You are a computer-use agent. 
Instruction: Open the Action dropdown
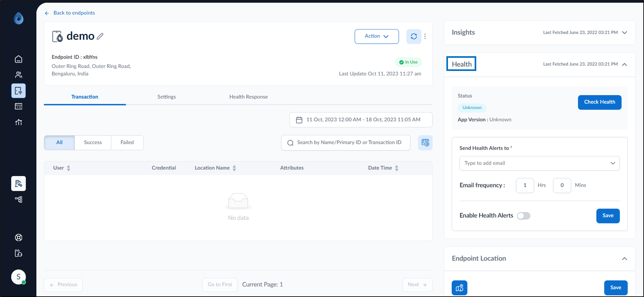point(377,36)
